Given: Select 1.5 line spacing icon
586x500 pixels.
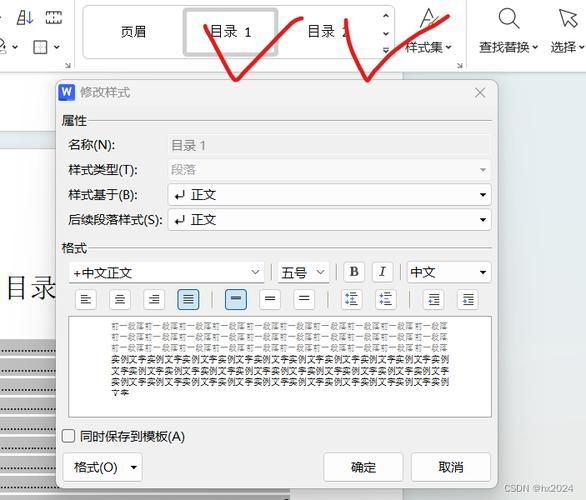Looking at the screenshot, I should (270, 299).
